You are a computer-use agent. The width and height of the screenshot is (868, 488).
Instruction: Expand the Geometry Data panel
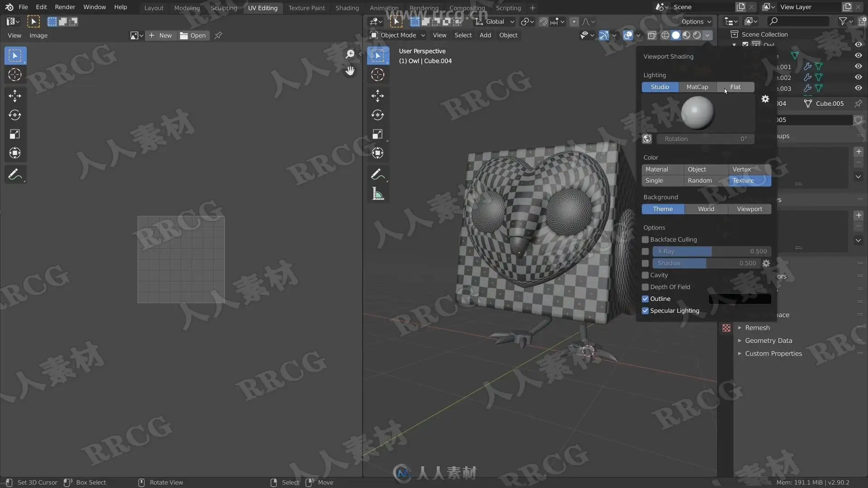[x=768, y=341]
